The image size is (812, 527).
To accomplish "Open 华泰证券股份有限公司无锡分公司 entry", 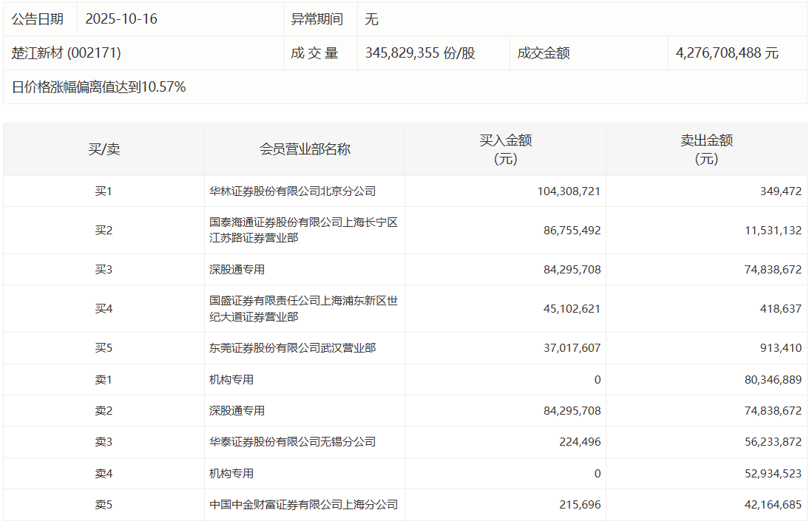I will click(292, 442).
